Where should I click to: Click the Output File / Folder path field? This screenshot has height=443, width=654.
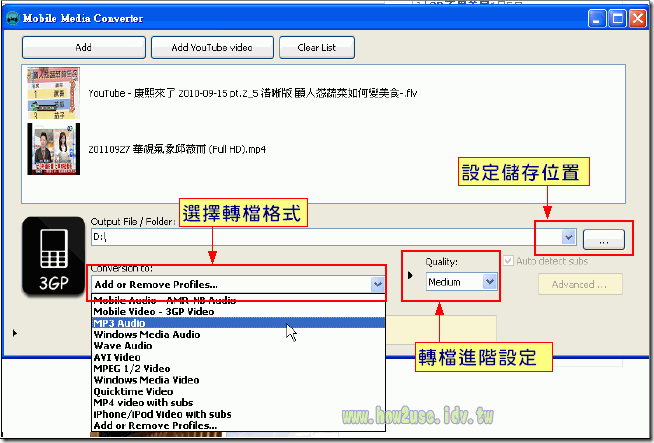click(x=320, y=238)
